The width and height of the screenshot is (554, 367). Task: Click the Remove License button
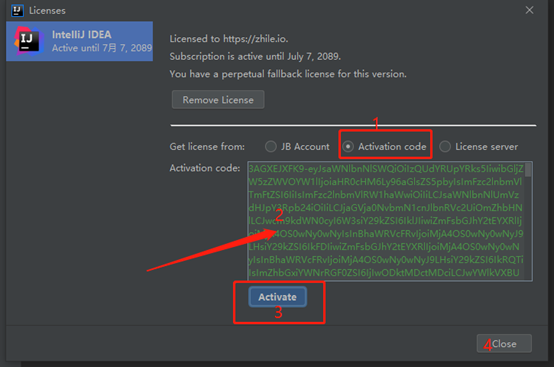218,100
